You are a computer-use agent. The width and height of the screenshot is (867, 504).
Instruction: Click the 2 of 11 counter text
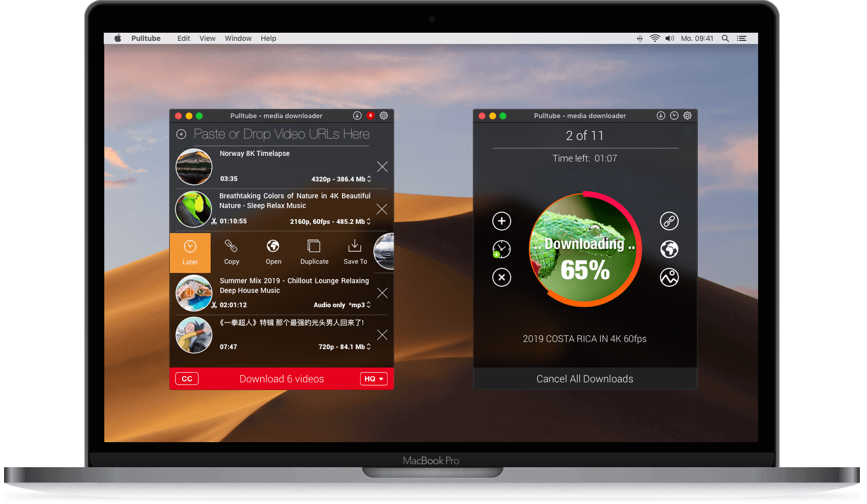[x=585, y=135]
